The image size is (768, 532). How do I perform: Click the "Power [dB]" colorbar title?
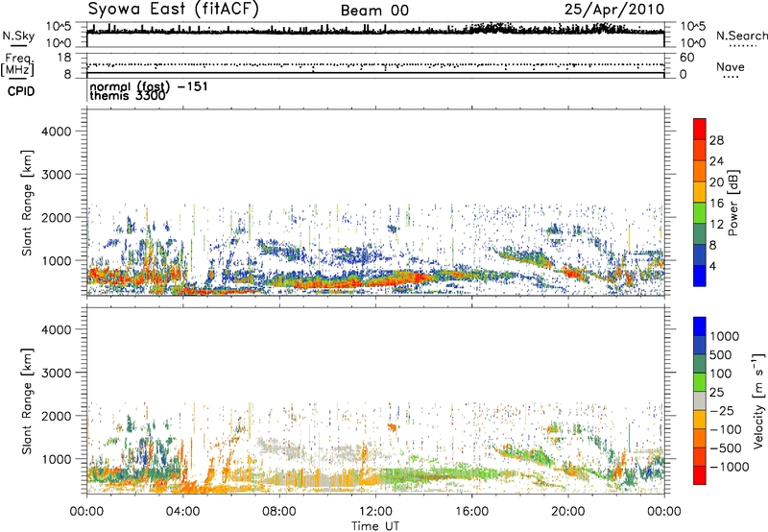click(732, 203)
